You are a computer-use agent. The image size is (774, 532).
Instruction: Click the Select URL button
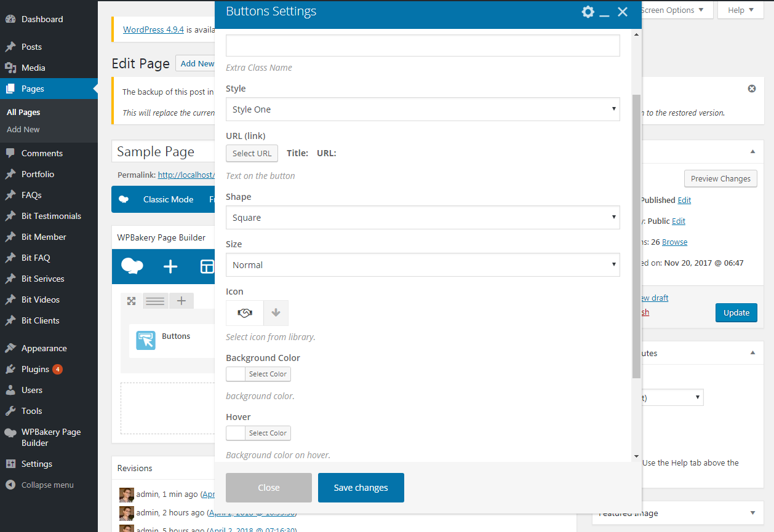252,153
